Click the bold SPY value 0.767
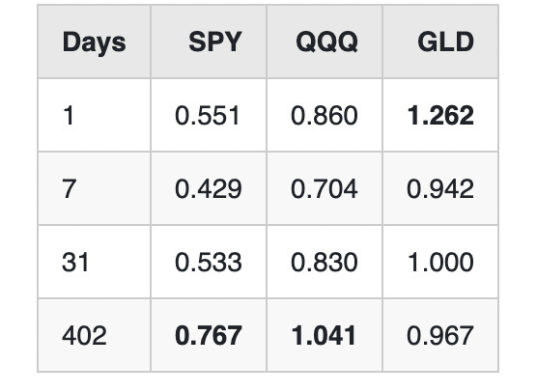 pos(209,335)
